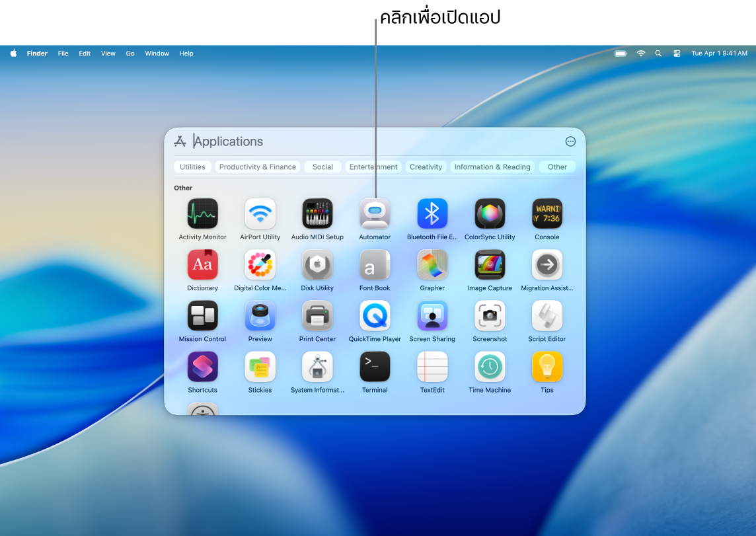The image size is (756, 536).
Task: Open the Stickies app
Action: (x=260, y=367)
